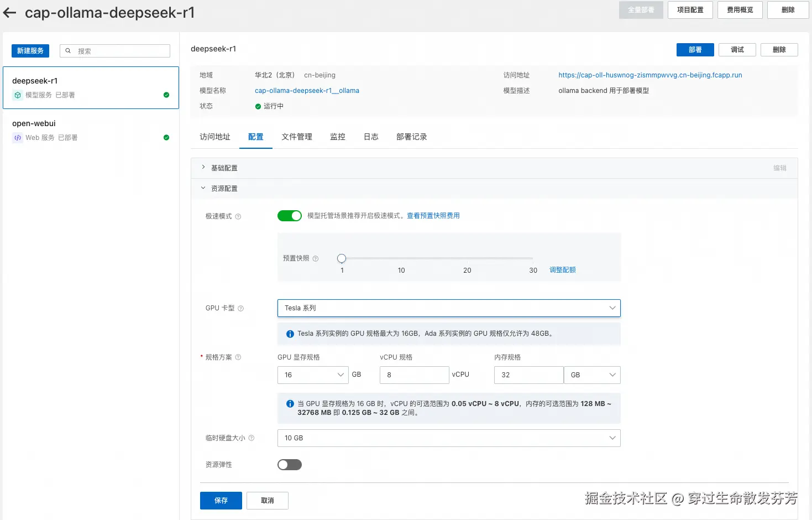Click the project 删除 button in top bar
This screenshot has height=520, width=812.
tap(788, 10)
